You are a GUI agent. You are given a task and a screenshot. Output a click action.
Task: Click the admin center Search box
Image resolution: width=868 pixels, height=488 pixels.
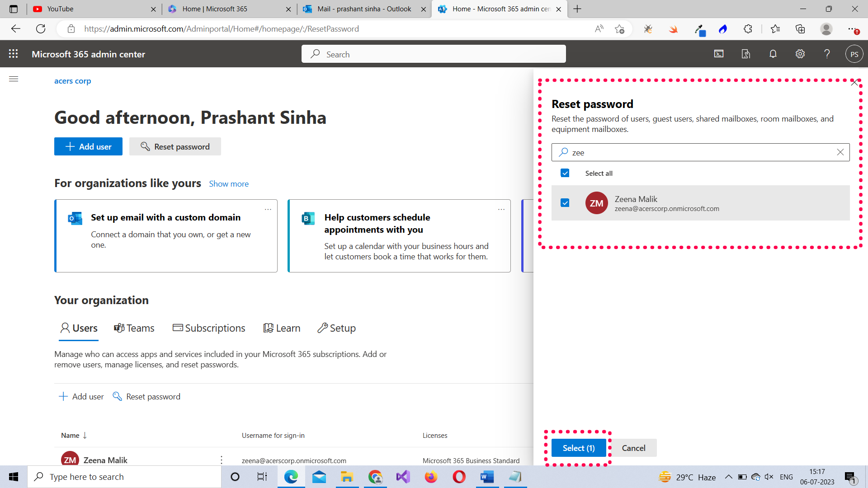click(433, 54)
